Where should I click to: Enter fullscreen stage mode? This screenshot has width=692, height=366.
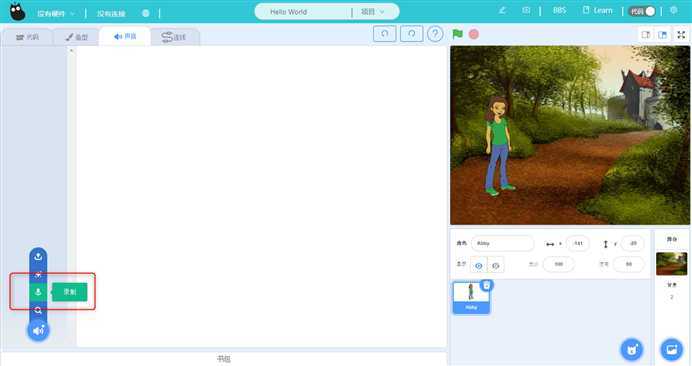[681, 34]
